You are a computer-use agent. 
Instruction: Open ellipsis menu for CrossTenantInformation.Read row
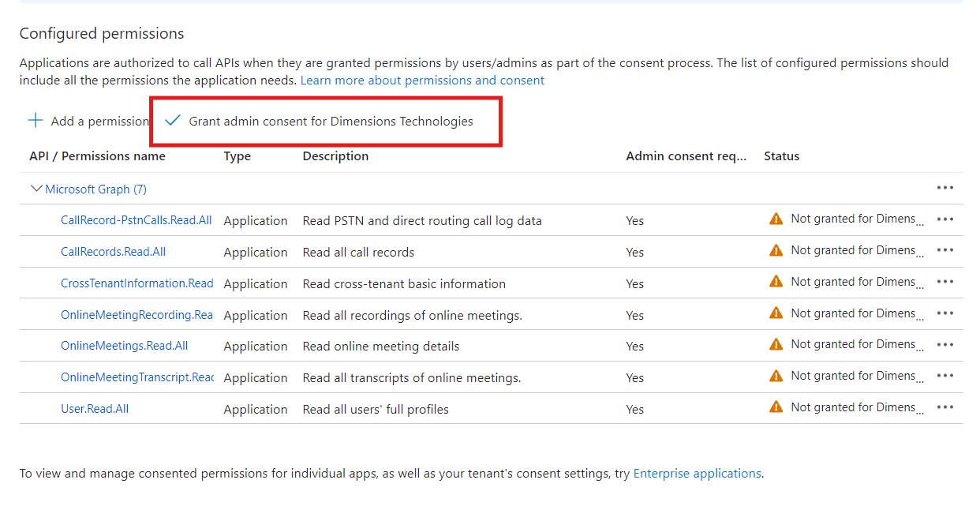(x=944, y=282)
